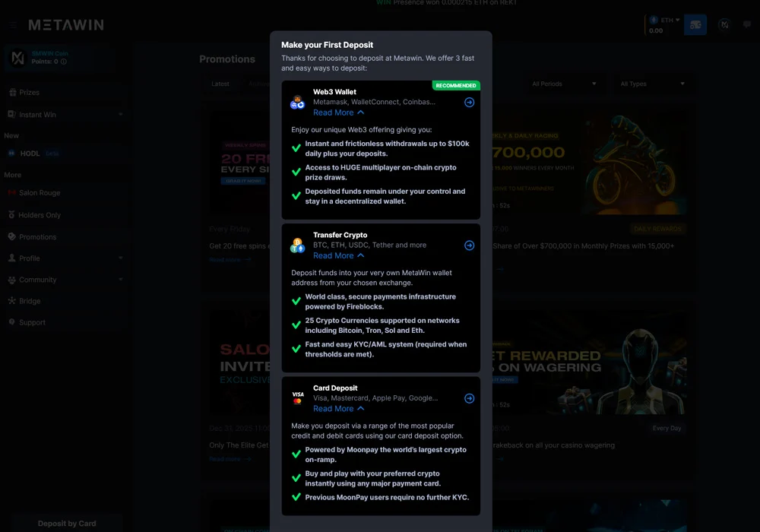Open the hamburger menu beside the MetaWin logo
This screenshot has width=760, height=532.
(13, 25)
